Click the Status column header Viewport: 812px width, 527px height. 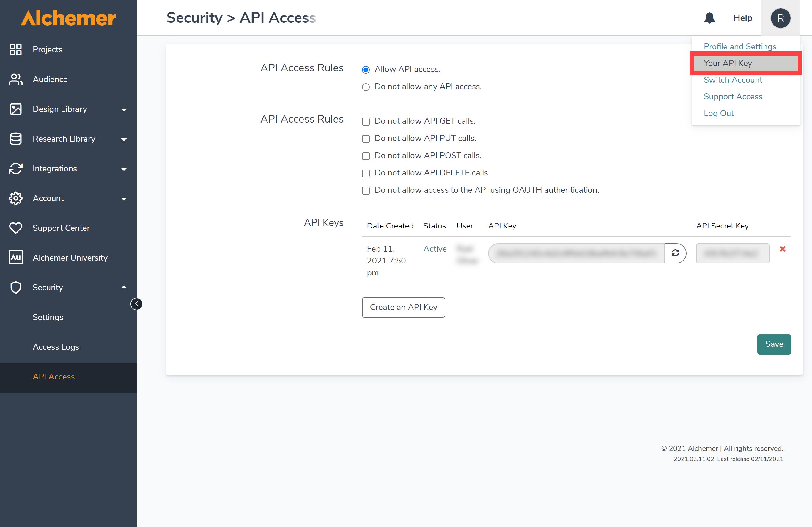pyautogui.click(x=434, y=226)
